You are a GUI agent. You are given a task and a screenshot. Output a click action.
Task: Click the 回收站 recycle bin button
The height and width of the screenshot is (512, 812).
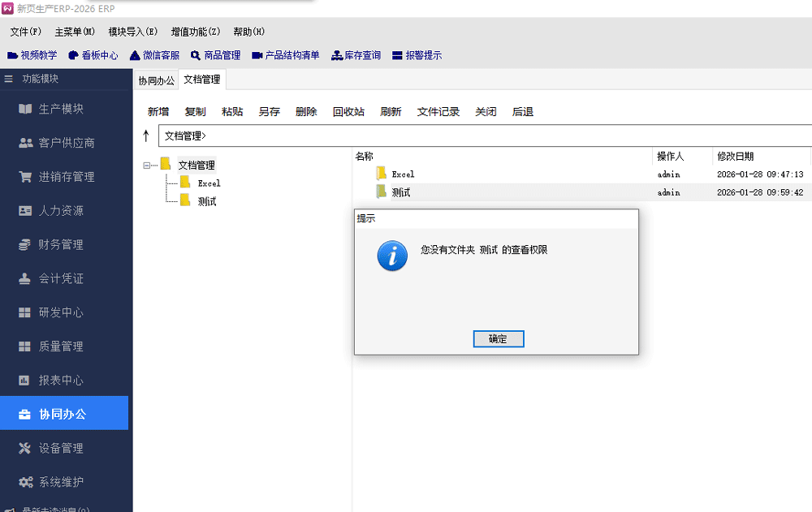pos(348,112)
